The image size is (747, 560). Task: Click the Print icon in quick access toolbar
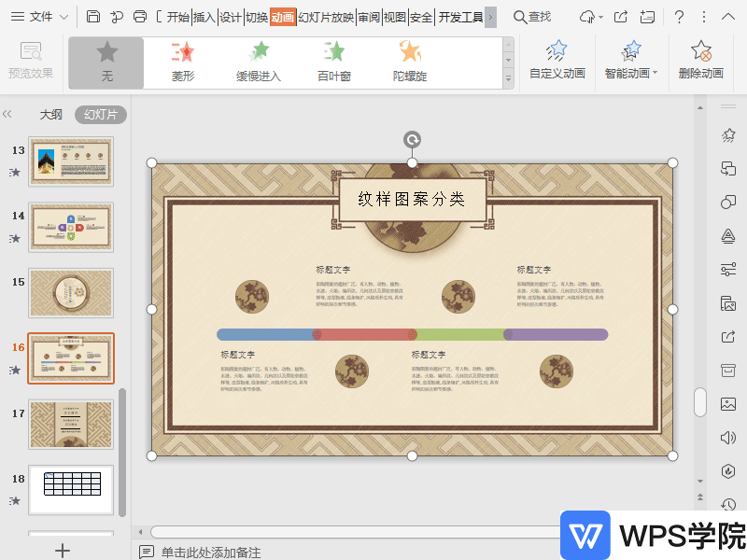[141, 16]
